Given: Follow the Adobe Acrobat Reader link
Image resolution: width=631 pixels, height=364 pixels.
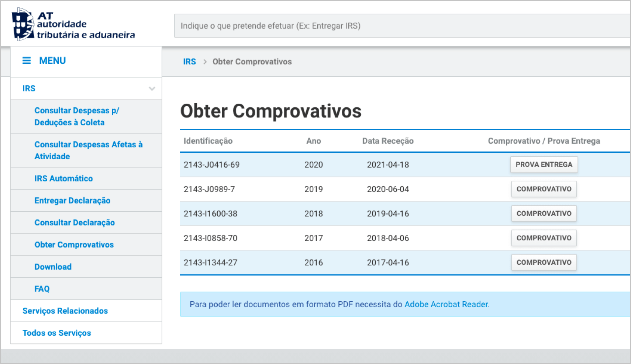Looking at the screenshot, I should click(446, 304).
